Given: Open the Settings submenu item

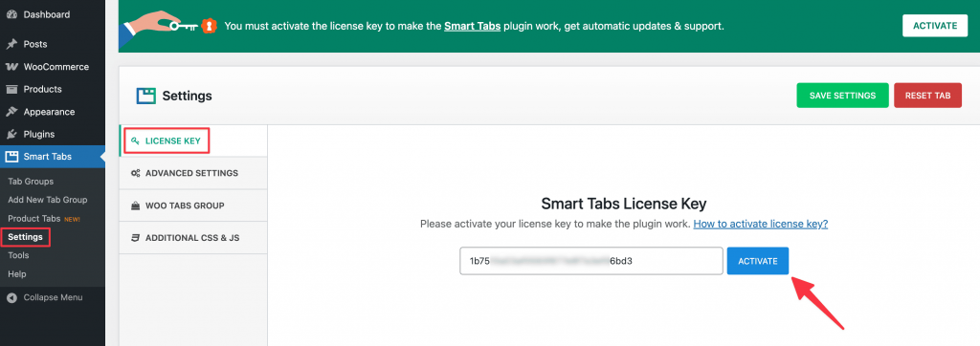Looking at the screenshot, I should tap(25, 237).
